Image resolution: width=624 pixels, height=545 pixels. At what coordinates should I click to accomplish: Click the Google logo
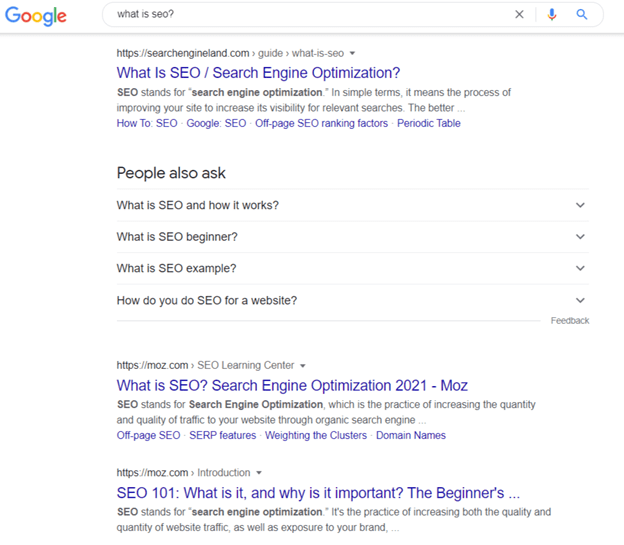(x=36, y=16)
